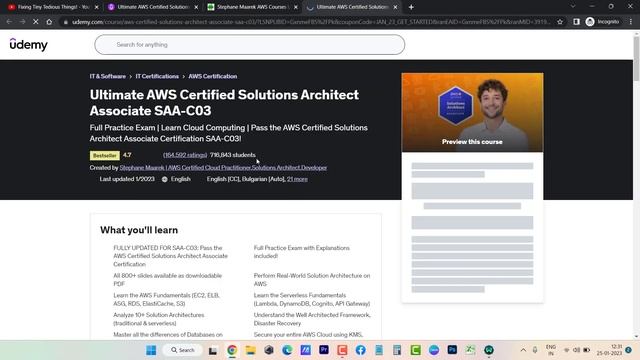Viewport: 640px width, 360px height.
Task: Open the browser side panel
Action: pyautogui.click(x=576, y=22)
